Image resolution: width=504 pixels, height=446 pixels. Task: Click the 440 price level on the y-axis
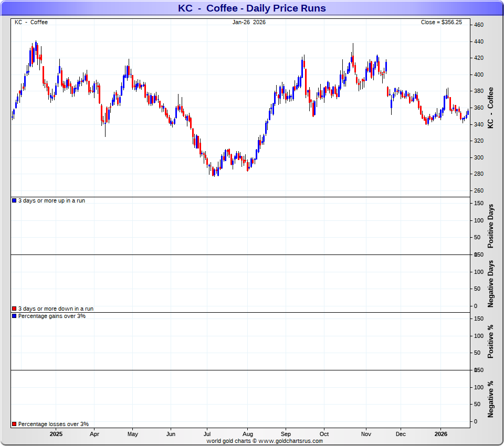(x=478, y=41)
